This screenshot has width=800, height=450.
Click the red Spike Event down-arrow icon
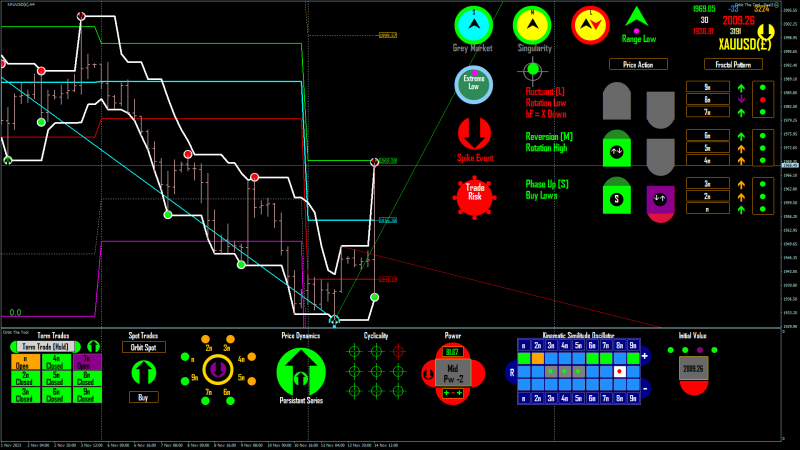tap(474, 134)
